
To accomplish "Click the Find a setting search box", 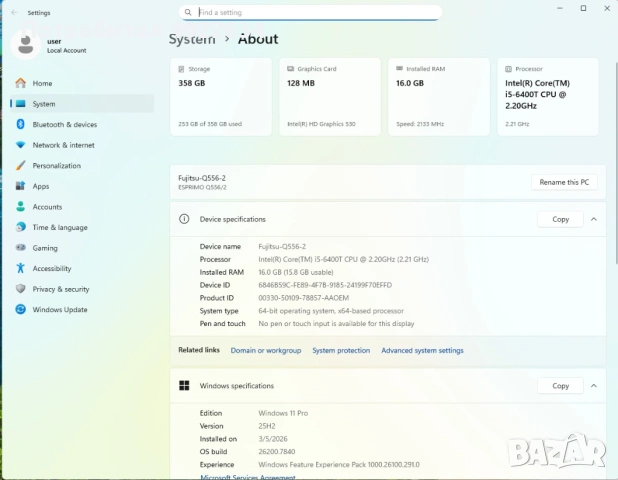I will (310, 13).
